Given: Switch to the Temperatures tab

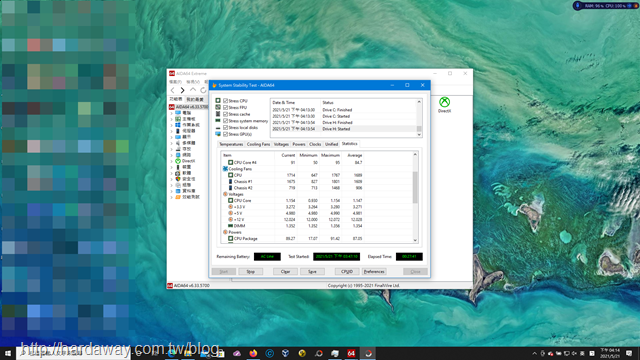Looking at the screenshot, I should (x=231, y=144).
